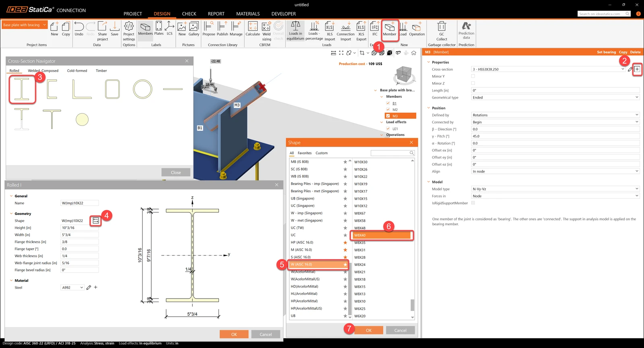Open the Defined by dropdown
This screenshot has height=348, width=644.
(x=555, y=115)
